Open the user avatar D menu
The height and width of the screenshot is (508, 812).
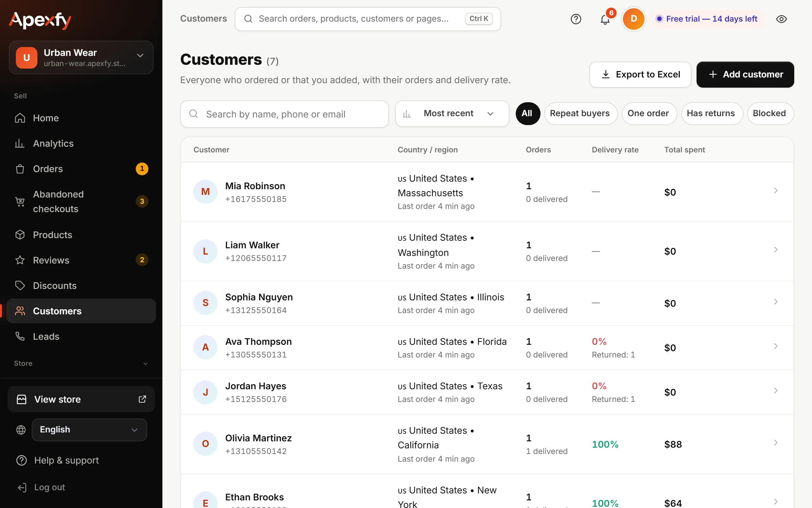[633, 19]
